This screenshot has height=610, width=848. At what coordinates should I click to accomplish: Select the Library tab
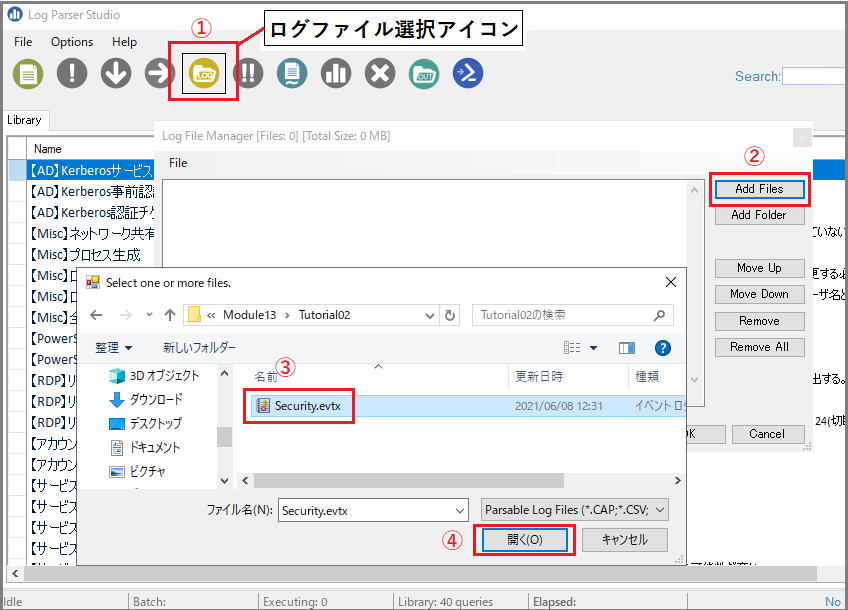click(25, 120)
